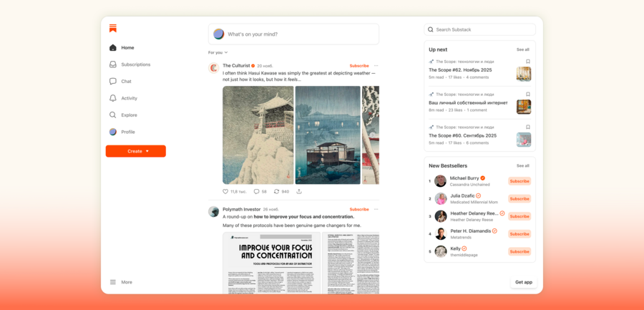Click the Profile avatar icon in sidebar

tap(113, 132)
